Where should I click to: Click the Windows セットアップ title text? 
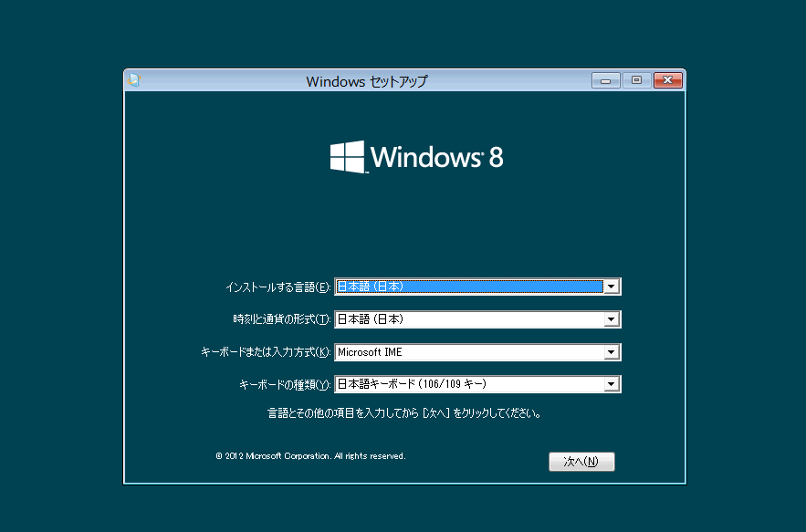coord(367,81)
